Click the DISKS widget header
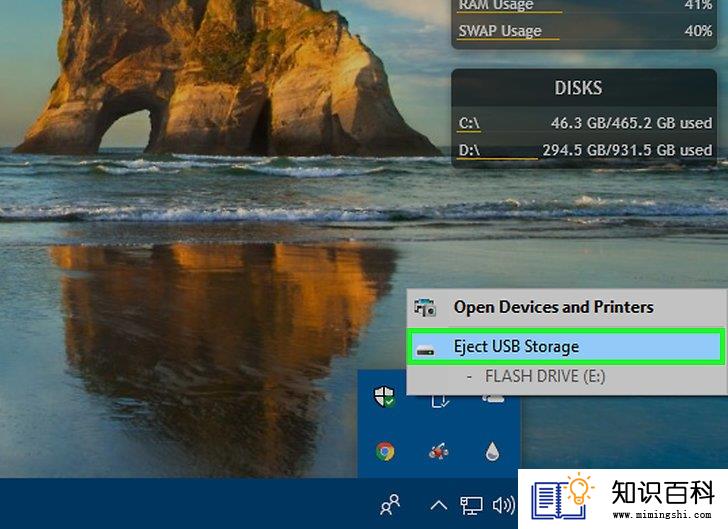This screenshot has height=529, width=728. tap(578, 88)
